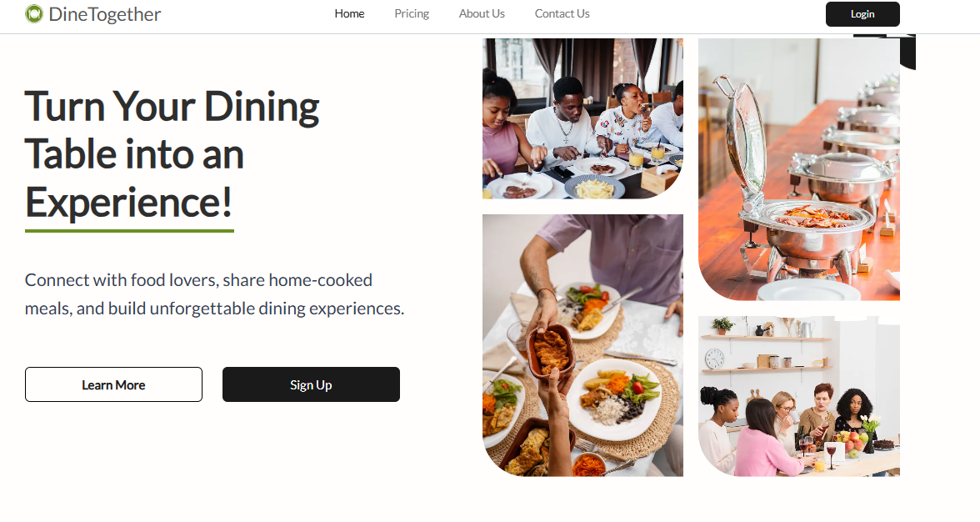Click the Learn More button
This screenshot has width=980, height=522.
(x=113, y=384)
